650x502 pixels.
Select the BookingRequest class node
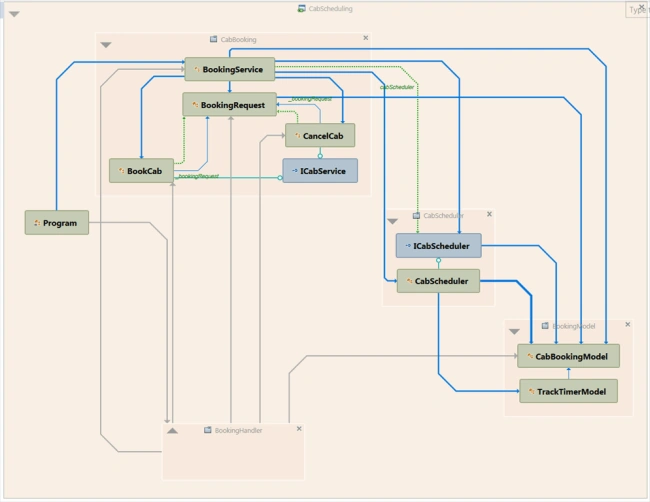tap(230, 104)
